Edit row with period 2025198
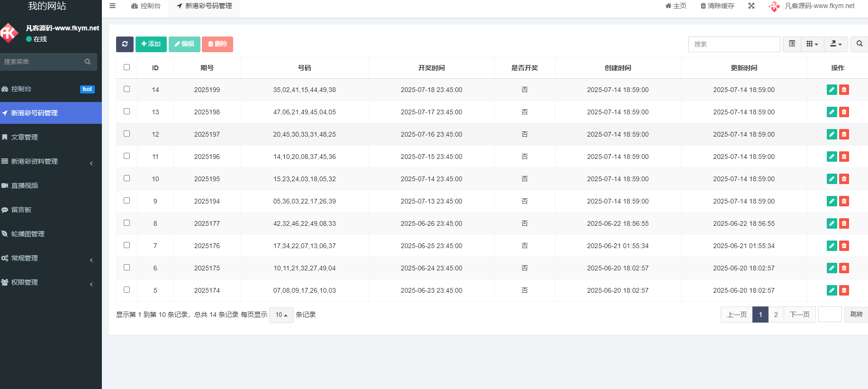This screenshot has height=389, width=868. click(832, 112)
